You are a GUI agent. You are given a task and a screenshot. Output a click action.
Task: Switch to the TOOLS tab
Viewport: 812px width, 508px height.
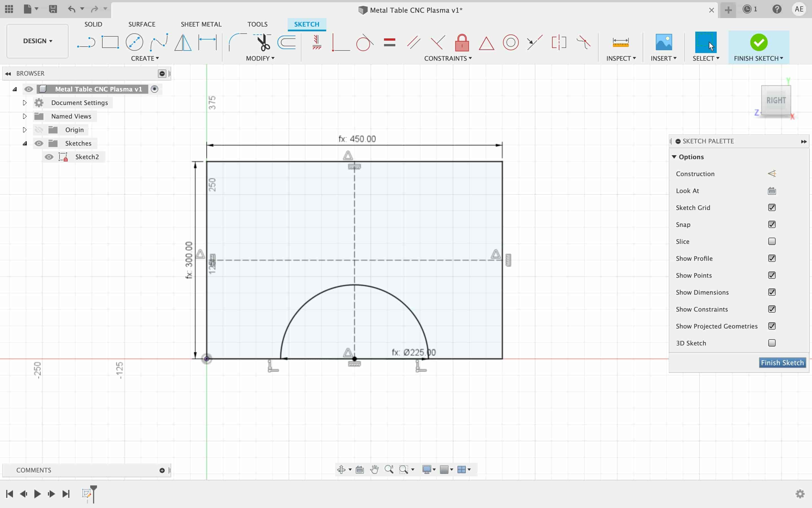tap(257, 24)
